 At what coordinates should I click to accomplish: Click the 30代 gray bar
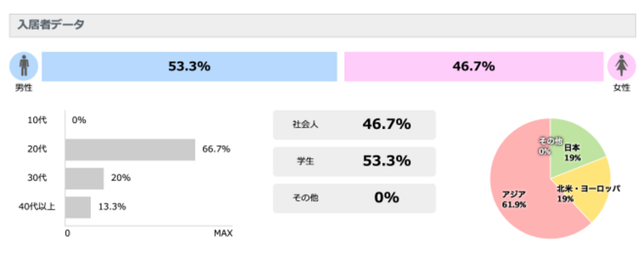[84, 178]
